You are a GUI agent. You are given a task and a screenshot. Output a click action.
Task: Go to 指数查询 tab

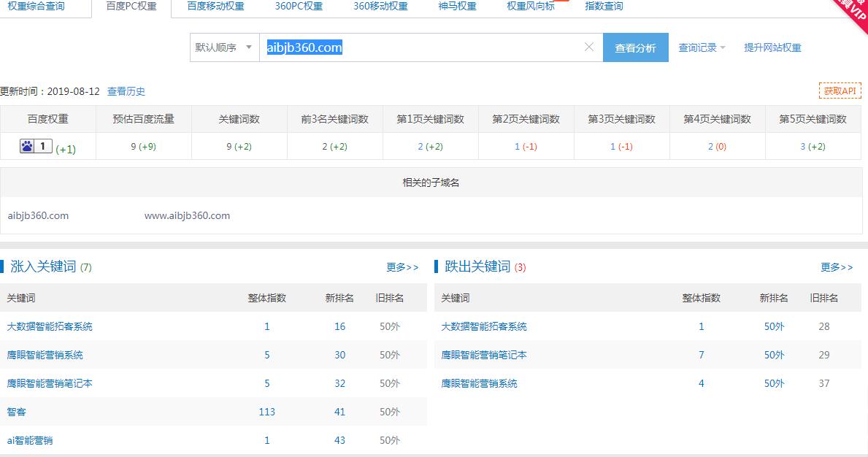604,6
